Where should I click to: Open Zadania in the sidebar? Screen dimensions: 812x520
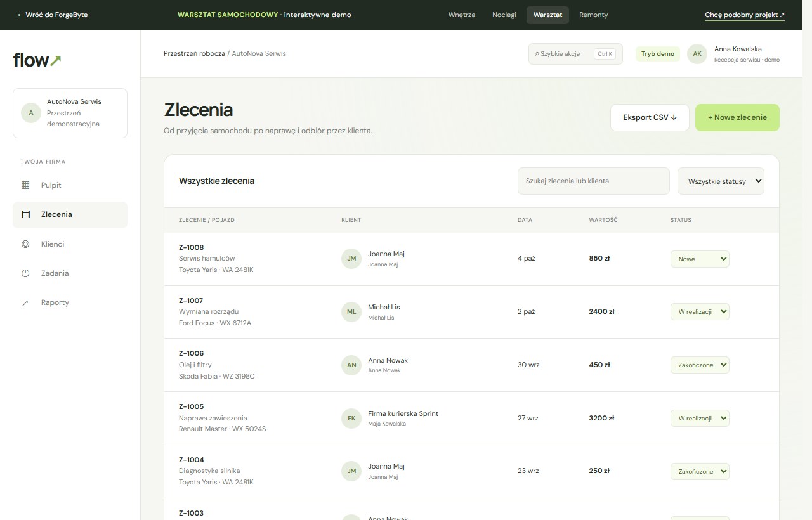(x=70, y=273)
